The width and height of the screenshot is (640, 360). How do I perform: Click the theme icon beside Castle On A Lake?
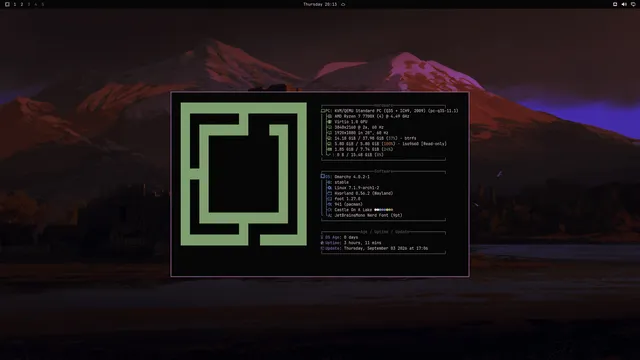329,210
